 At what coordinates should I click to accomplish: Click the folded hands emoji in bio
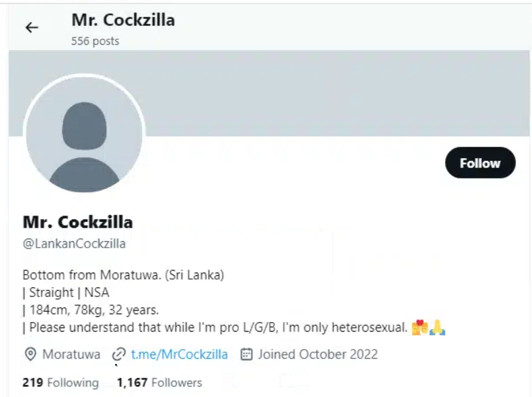437,327
